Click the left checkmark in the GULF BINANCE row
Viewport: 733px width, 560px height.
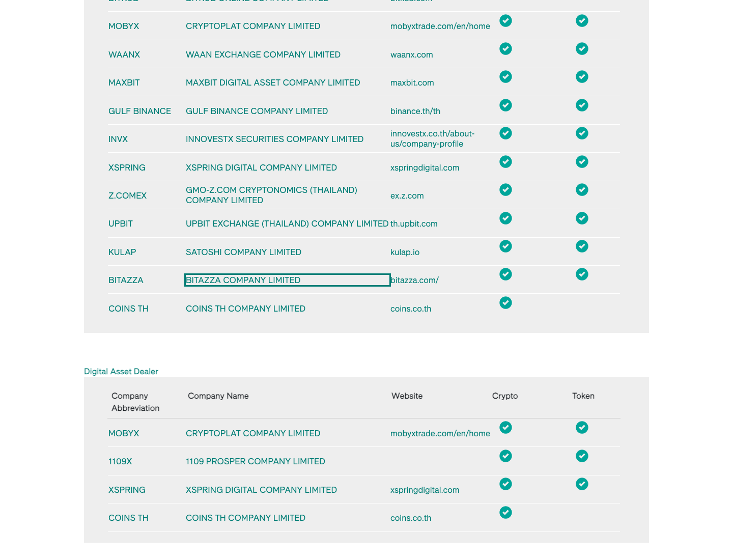(505, 105)
